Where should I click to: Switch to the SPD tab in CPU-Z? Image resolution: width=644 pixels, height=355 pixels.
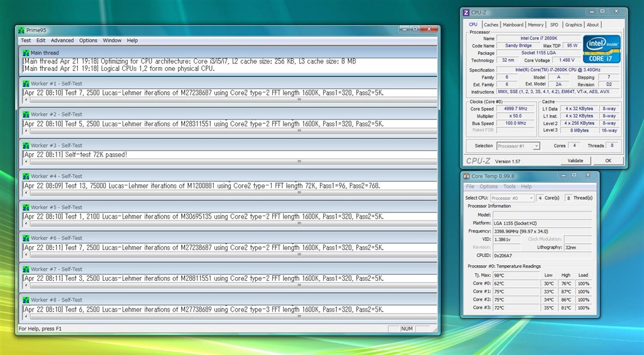[554, 25]
